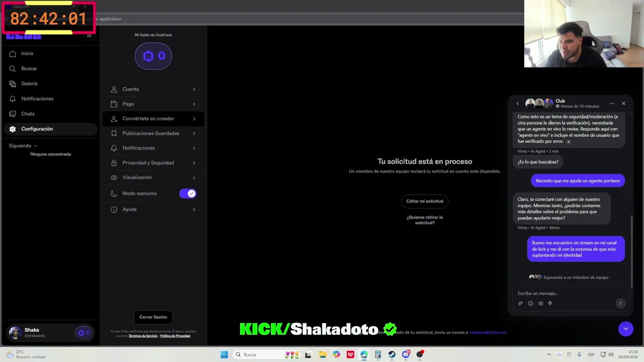Open the emoji picker in chat widget
644x362 pixels.
(x=530, y=303)
